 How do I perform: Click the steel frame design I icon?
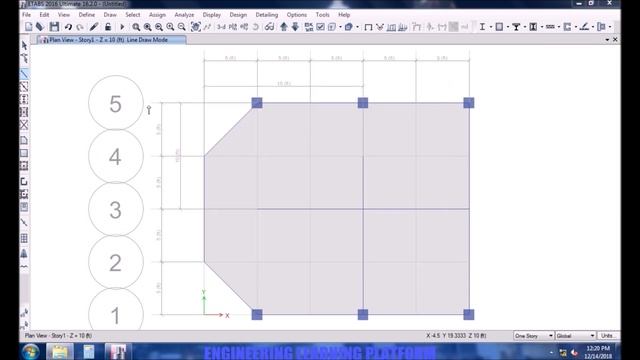tap(482, 27)
